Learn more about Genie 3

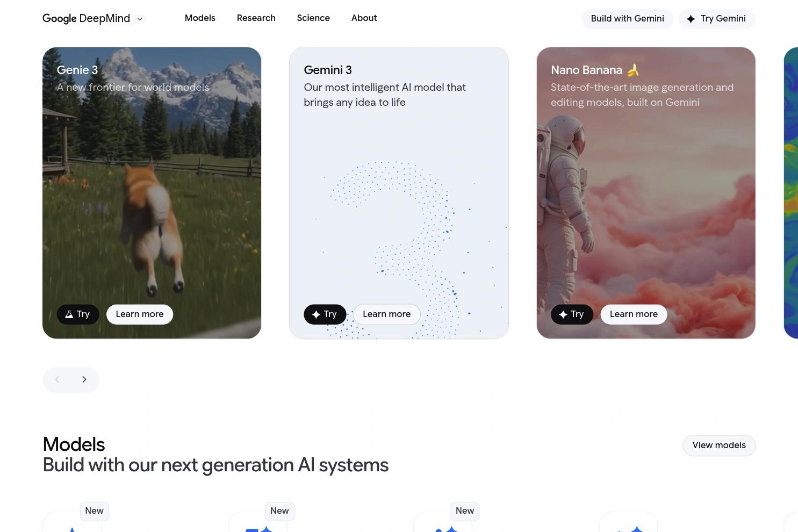tap(140, 314)
